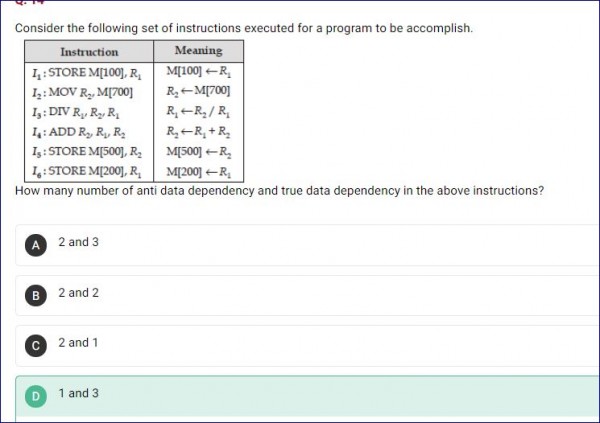Choose the "2 and 3" answer text
Image resolution: width=600 pixels, height=423 pixels.
pyautogui.click(x=78, y=243)
